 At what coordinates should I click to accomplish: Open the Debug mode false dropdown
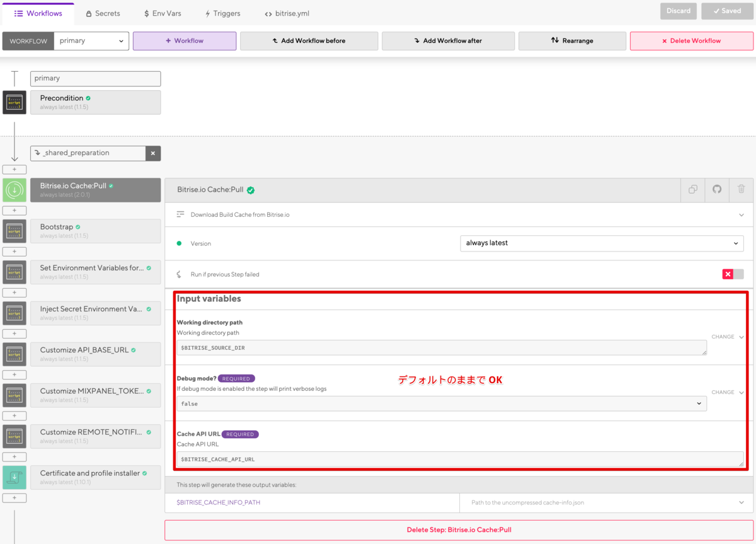point(442,403)
